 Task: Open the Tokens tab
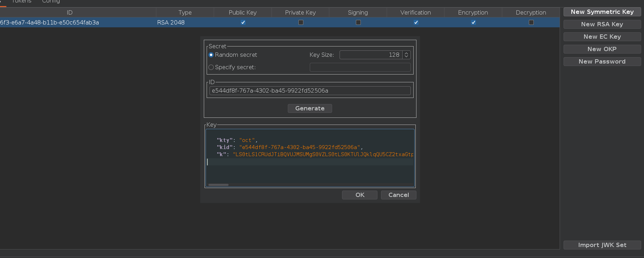click(x=22, y=2)
